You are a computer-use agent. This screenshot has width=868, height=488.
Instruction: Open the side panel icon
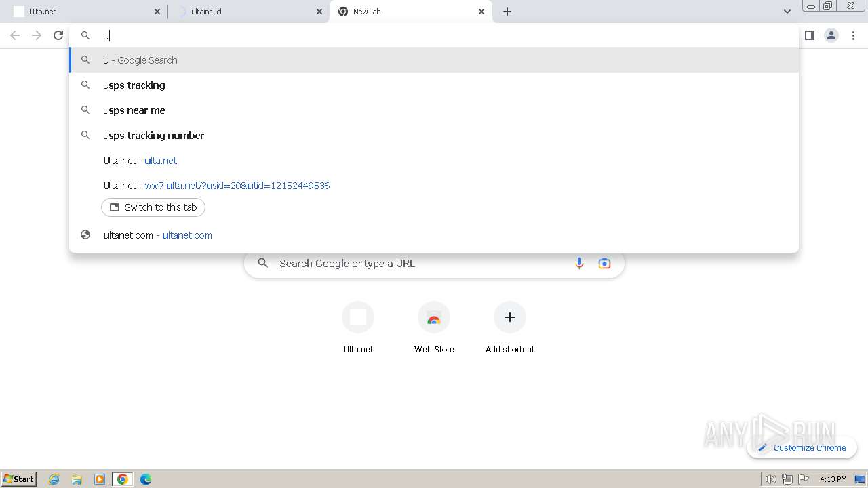tap(810, 35)
